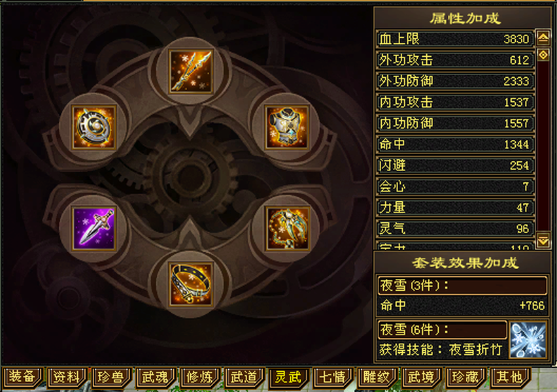Viewport: 557px width, 392px height.
Task: Switch to the 珍兽 tab
Action: click(111, 377)
